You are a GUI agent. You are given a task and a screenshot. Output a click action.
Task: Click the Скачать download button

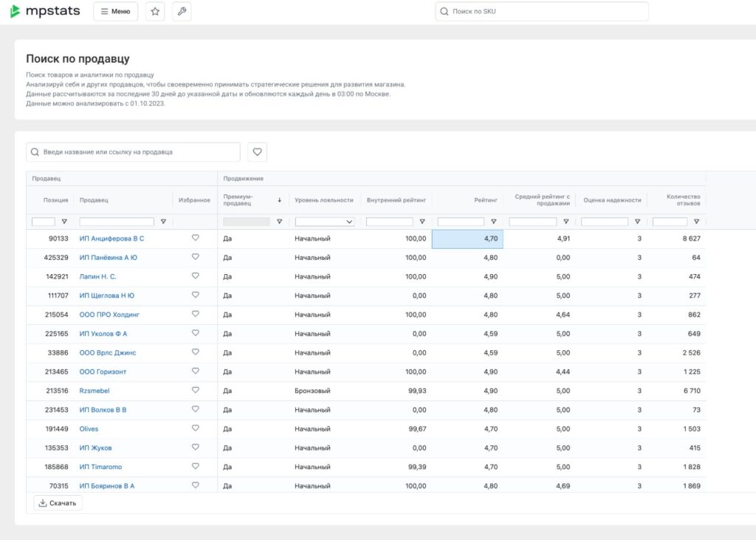click(x=58, y=503)
